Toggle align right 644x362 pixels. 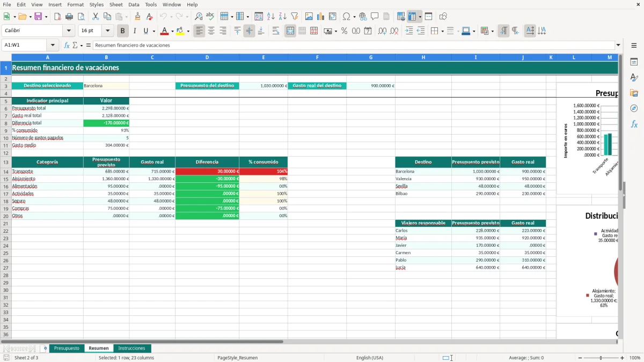click(x=223, y=31)
